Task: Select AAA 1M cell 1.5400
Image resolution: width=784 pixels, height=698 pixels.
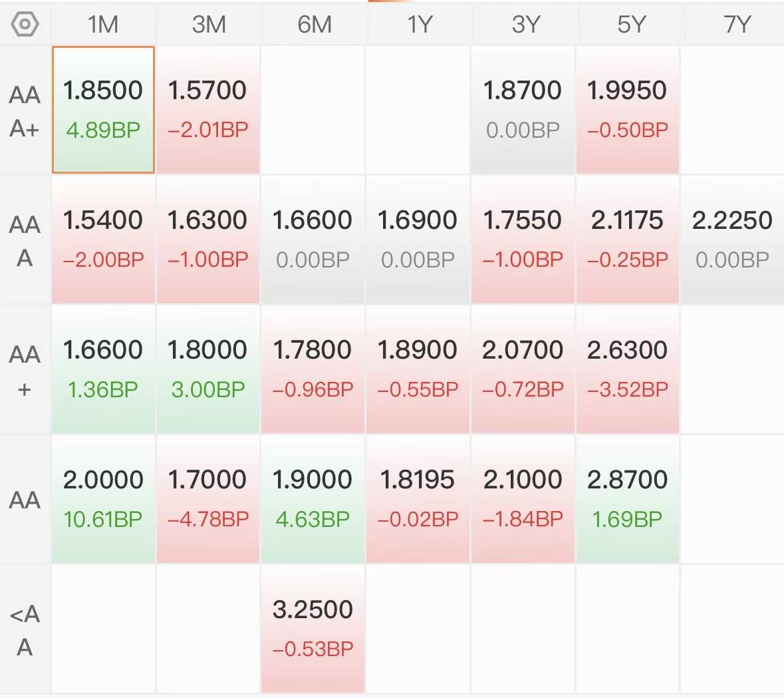Action: [x=103, y=240]
